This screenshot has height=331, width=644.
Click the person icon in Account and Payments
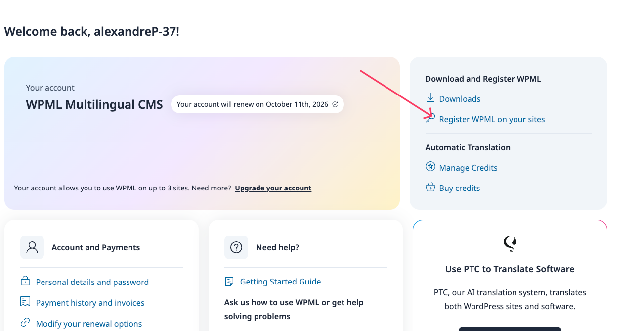[x=32, y=247]
